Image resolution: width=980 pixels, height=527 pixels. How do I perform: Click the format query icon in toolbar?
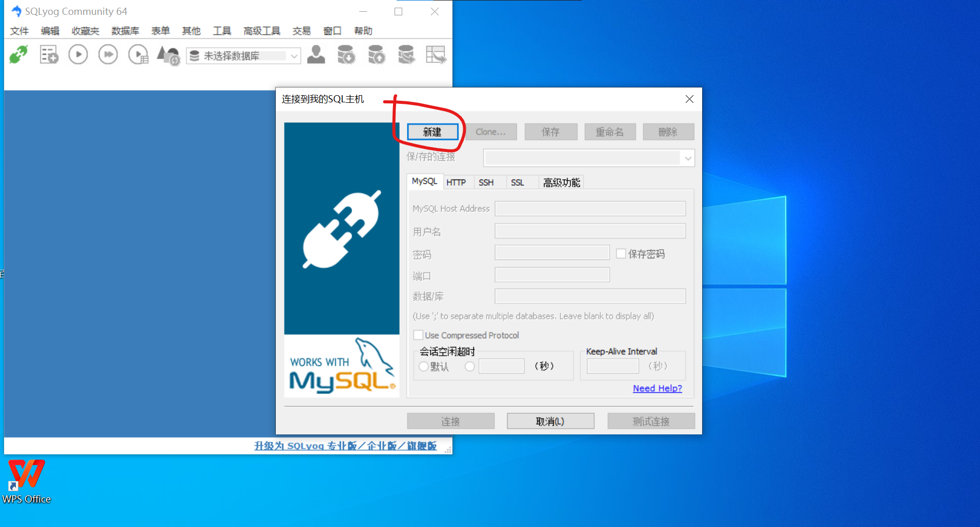coord(168,55)
